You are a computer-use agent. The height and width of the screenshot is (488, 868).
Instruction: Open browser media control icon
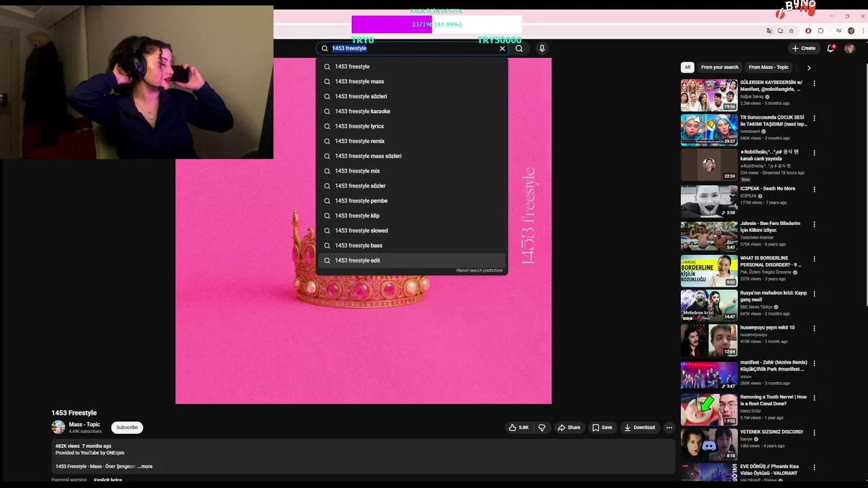[839, 30]
